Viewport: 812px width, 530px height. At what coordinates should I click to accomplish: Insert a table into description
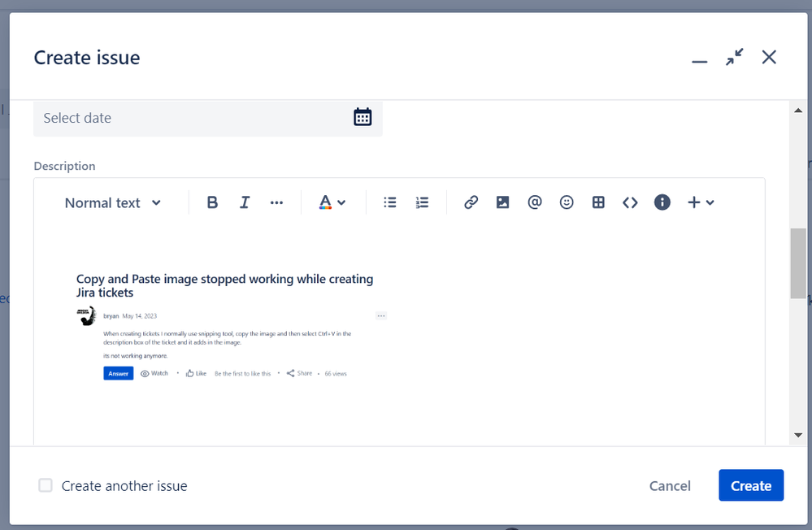point(598,202)
